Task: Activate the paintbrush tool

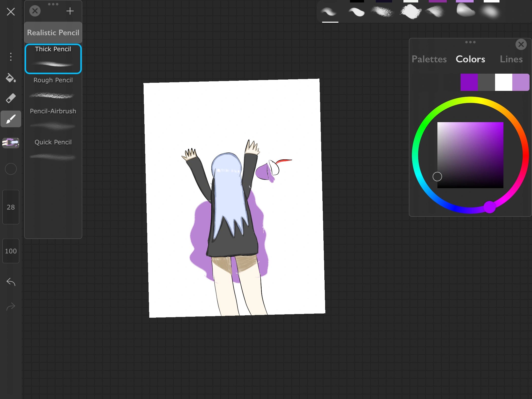Action: [x=11, y=119]
